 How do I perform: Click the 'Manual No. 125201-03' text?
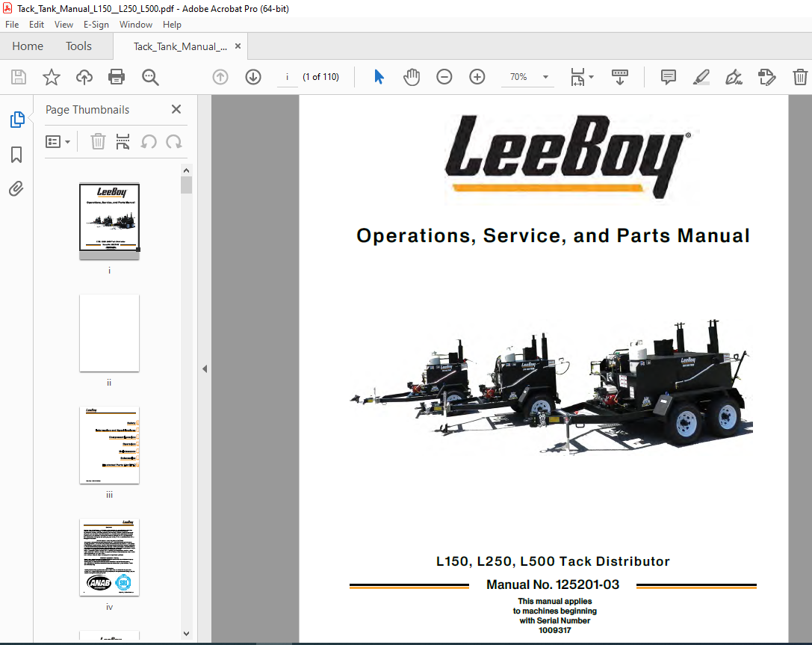(x=553, y=584)
